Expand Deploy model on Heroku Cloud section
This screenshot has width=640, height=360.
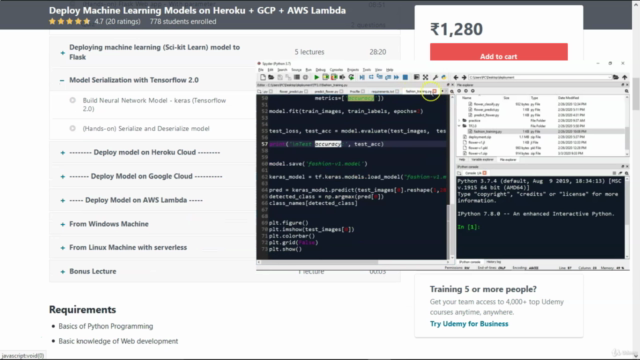62,153
